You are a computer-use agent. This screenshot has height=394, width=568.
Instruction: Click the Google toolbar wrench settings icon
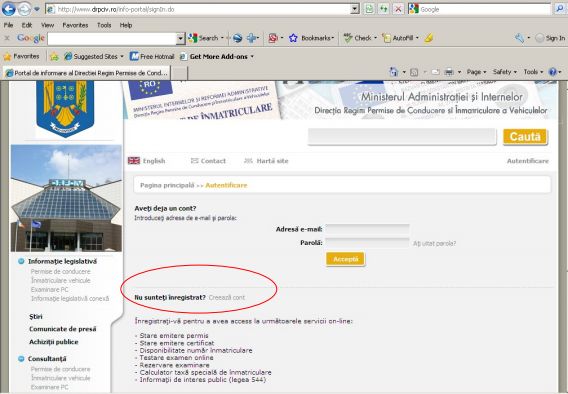click(x=519, y=38)
